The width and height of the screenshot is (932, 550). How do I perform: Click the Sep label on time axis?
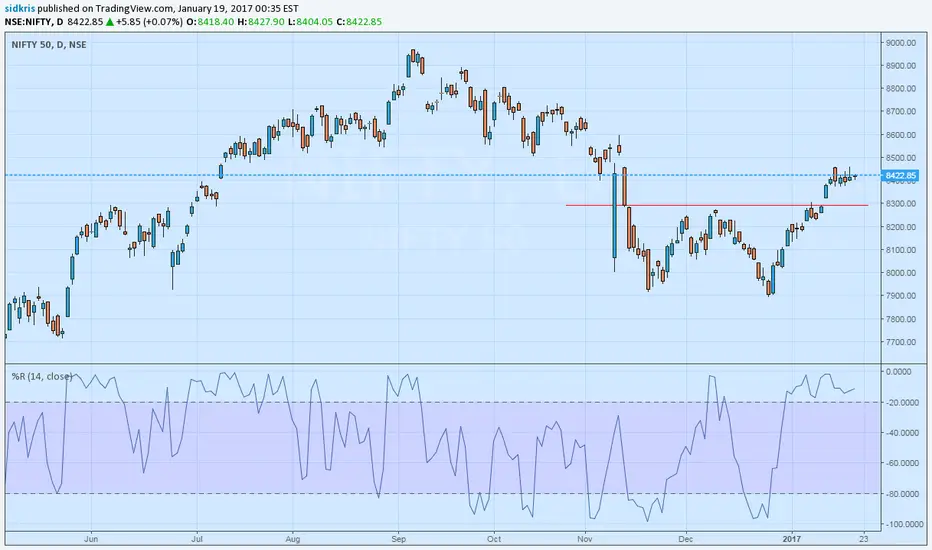[x=398, y=539]
